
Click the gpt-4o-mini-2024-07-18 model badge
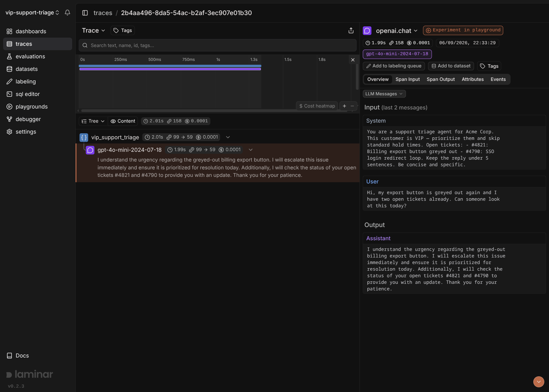[x=397, y=54]
